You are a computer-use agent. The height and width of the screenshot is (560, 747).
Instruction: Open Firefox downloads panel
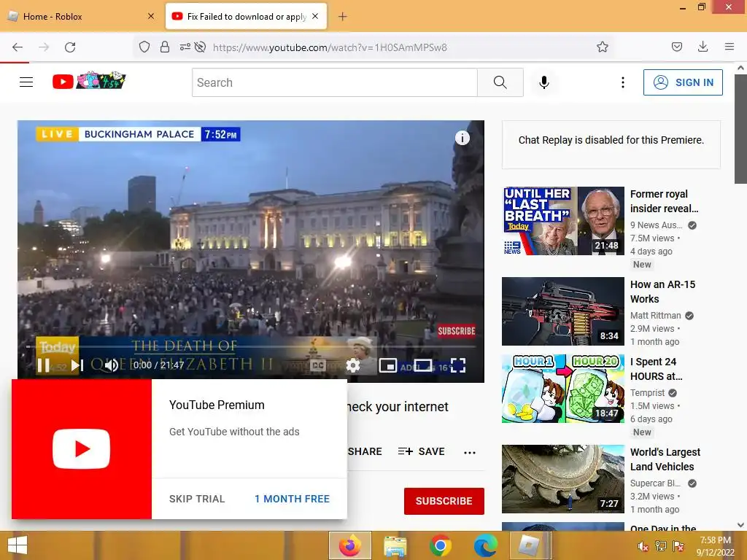pyautogui.click(x=703, y=47)
